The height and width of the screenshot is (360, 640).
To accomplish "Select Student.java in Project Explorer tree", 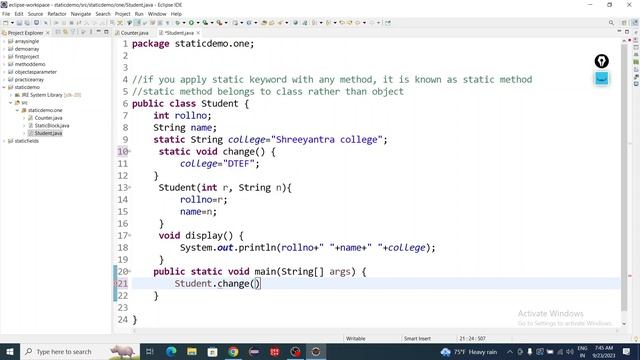I will click(x=48, y=133).
